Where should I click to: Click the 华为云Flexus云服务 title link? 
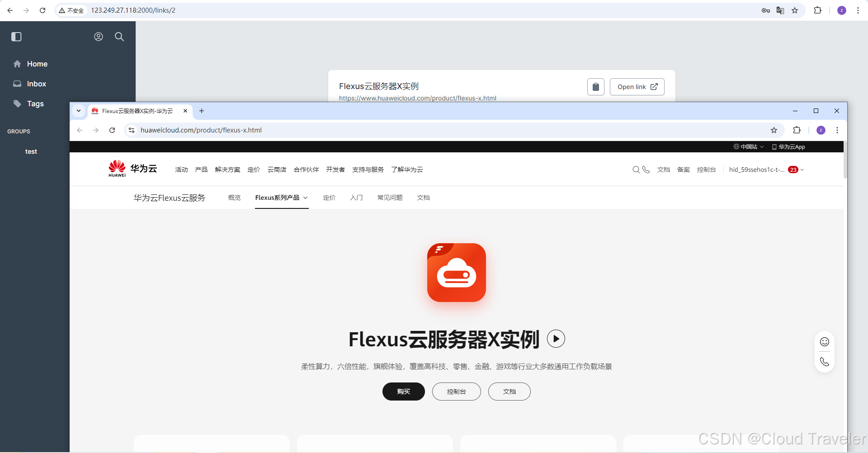[170, 198]
